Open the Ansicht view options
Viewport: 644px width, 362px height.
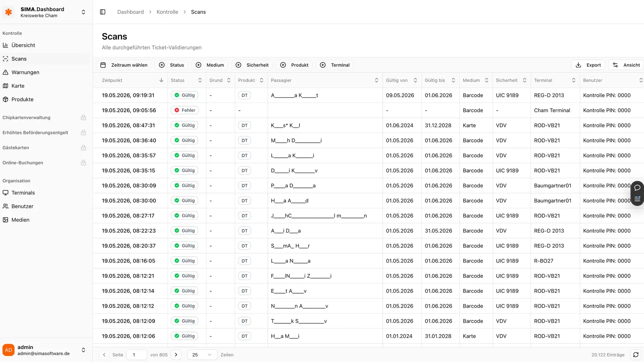[x=626, y=65]
